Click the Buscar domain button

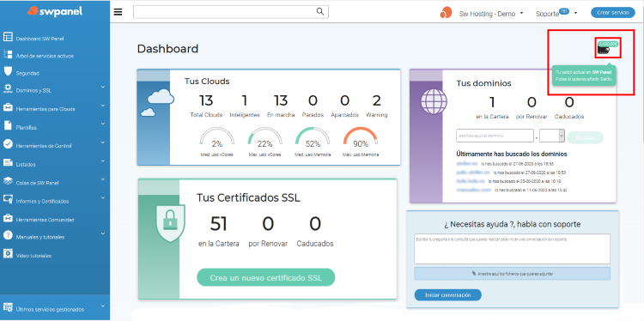586,137
